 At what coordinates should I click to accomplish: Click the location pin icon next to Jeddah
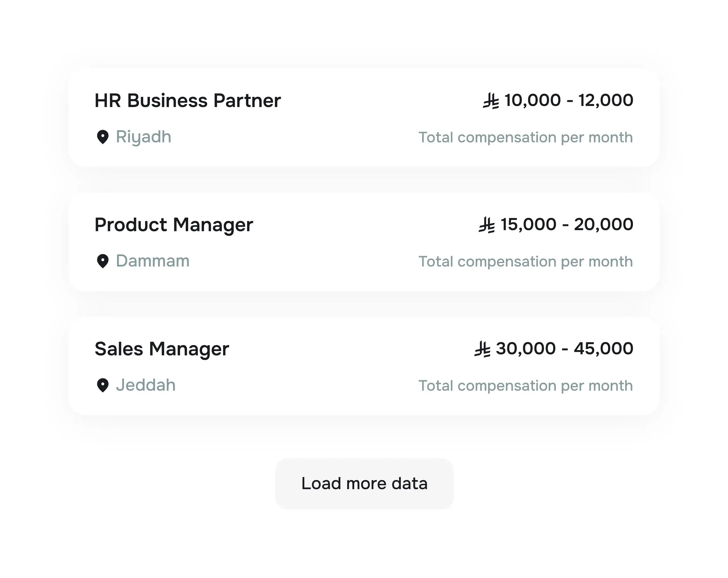pos(103,385)
